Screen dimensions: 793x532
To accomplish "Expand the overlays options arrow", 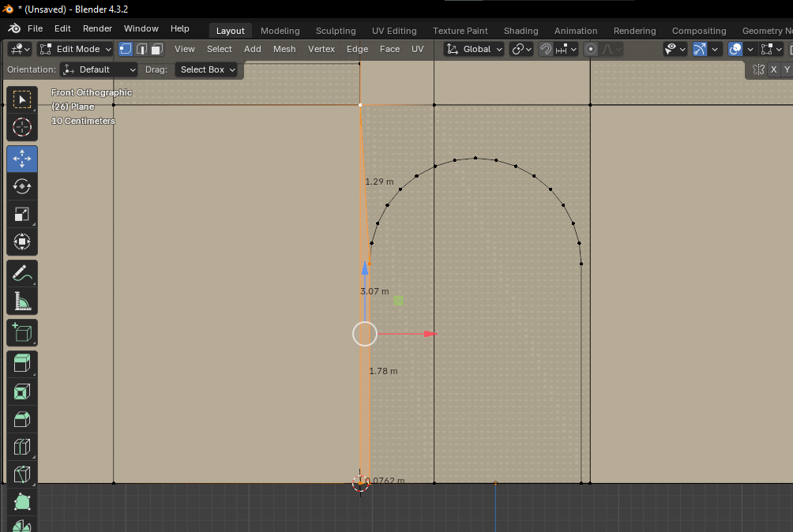I will pyautogui.click(x=750, y=49).
